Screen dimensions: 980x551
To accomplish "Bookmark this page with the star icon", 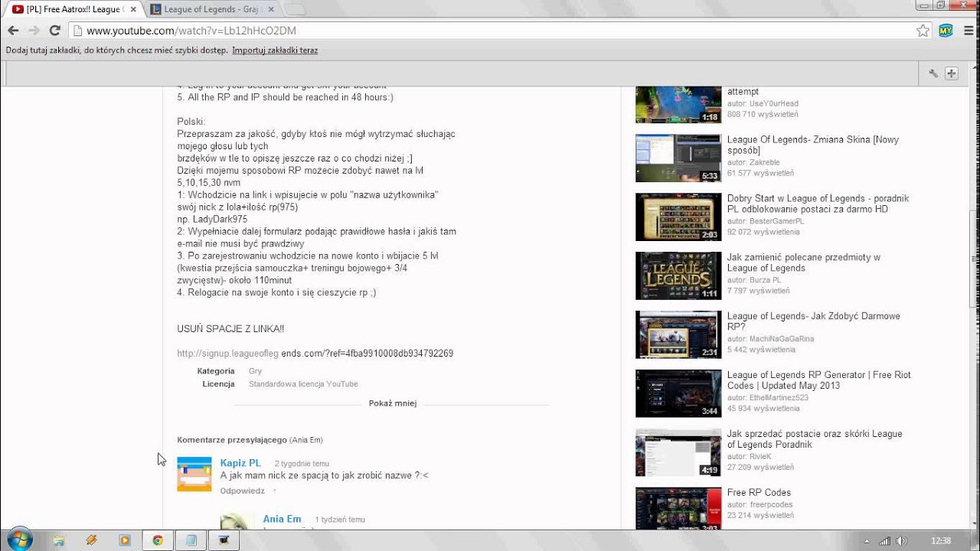I will (x=923, y=31).
